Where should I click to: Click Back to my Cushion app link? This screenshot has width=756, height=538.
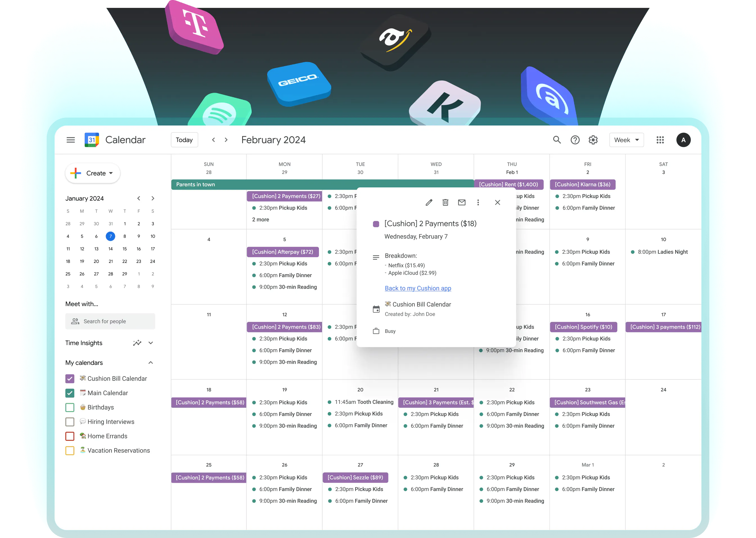417,288
